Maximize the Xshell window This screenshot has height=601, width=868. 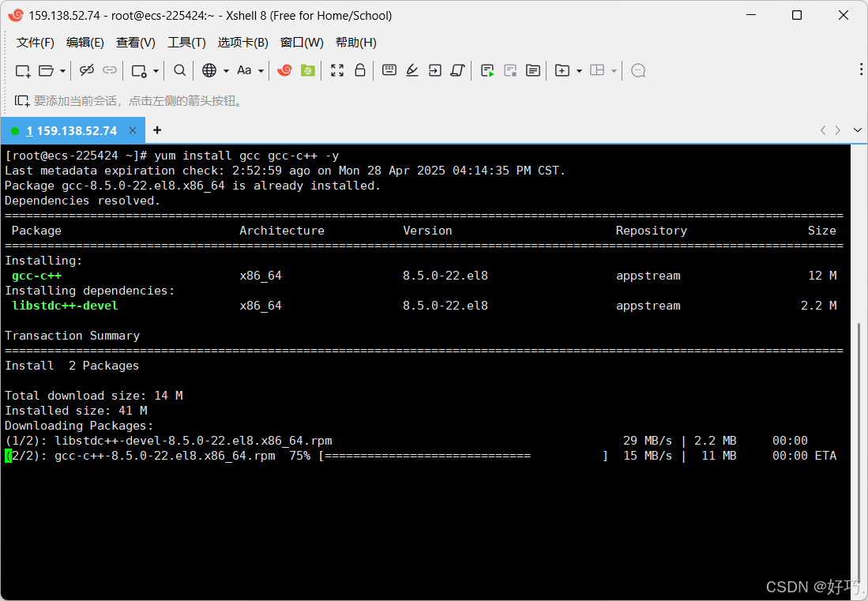[797, 15]
